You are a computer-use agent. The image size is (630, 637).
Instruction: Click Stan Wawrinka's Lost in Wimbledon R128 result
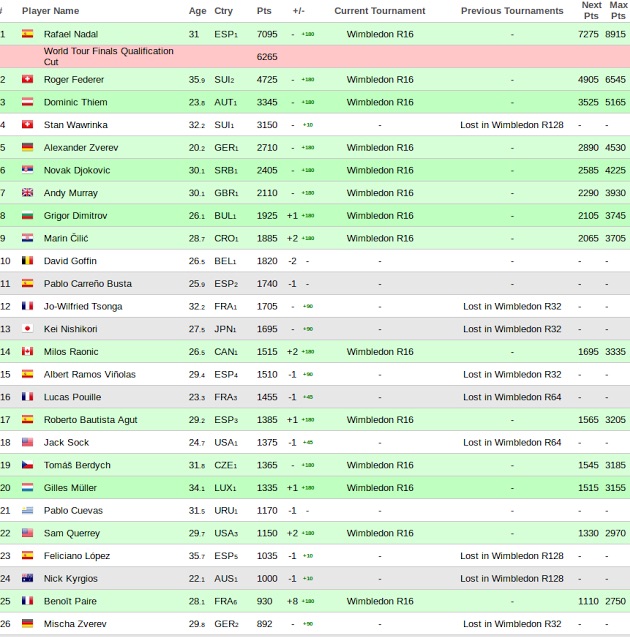click(512, 125)
